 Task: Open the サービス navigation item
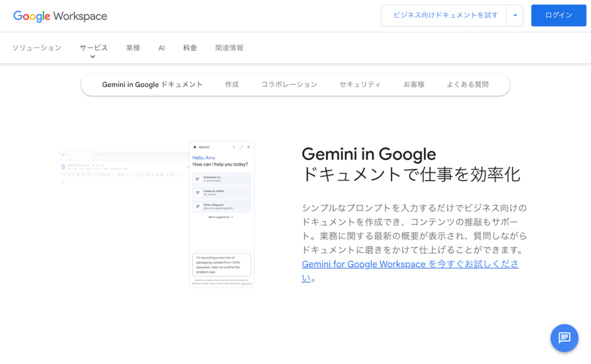pos(93,48)
